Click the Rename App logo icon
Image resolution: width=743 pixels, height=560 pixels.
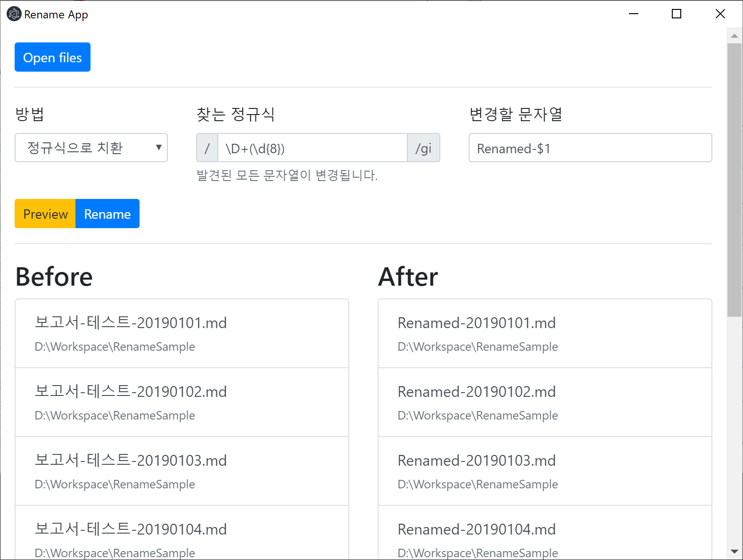point(14,14)
